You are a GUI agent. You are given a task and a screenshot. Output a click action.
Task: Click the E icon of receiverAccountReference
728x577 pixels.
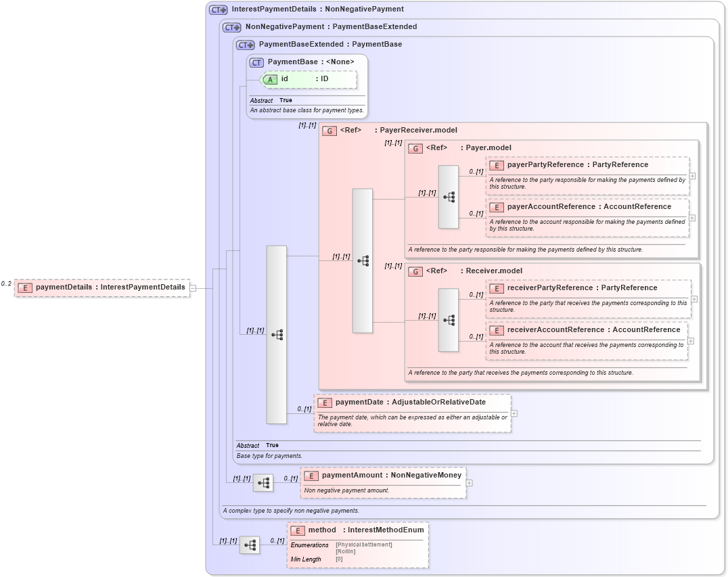pos(497,331)
